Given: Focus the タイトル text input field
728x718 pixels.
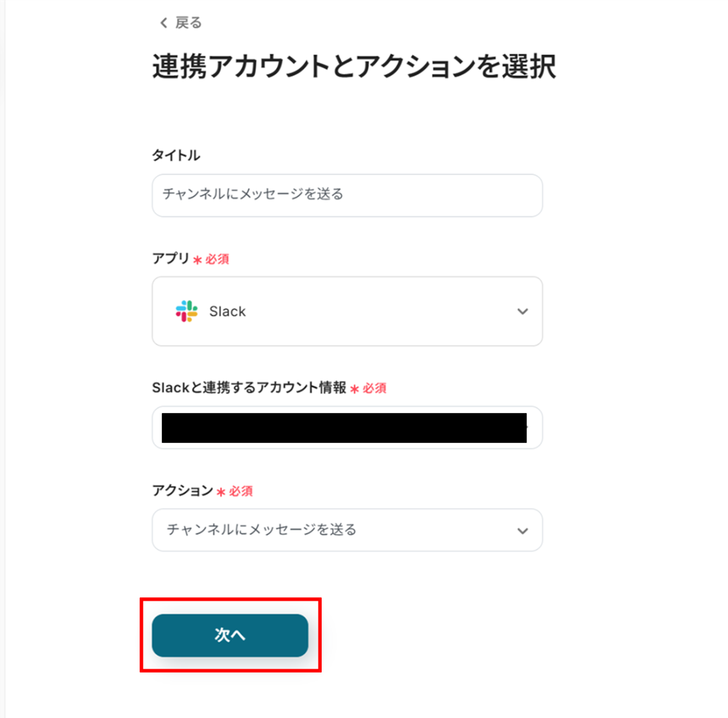Looking at the screenshot, I should [x=347, y=195].
